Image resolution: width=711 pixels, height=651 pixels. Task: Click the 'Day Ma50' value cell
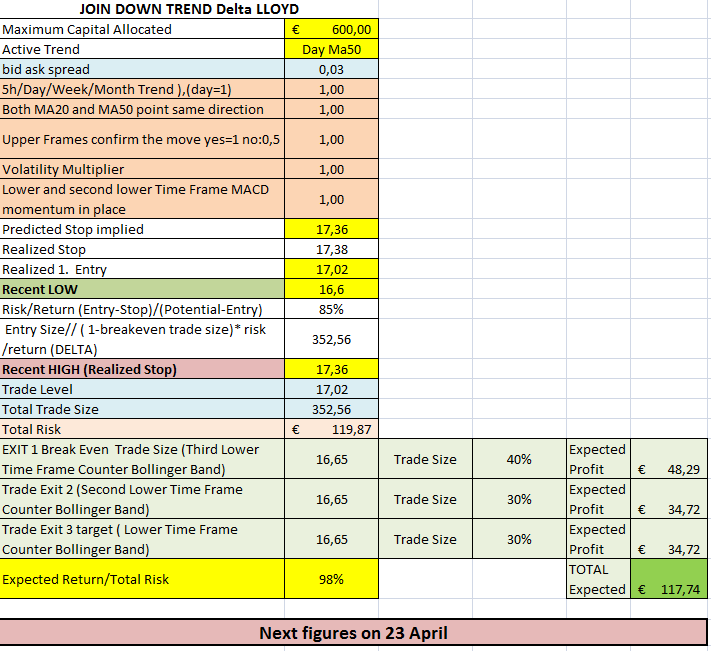point(331,49)
